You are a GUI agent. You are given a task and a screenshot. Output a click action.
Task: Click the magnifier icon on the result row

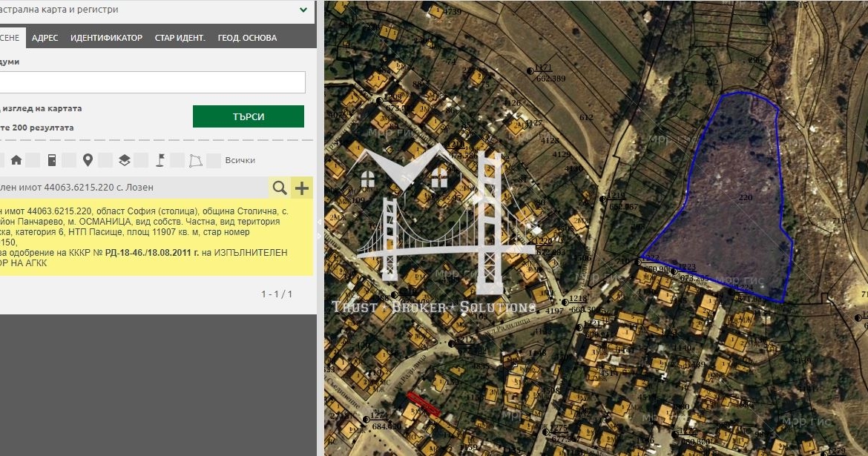[280, 188]
